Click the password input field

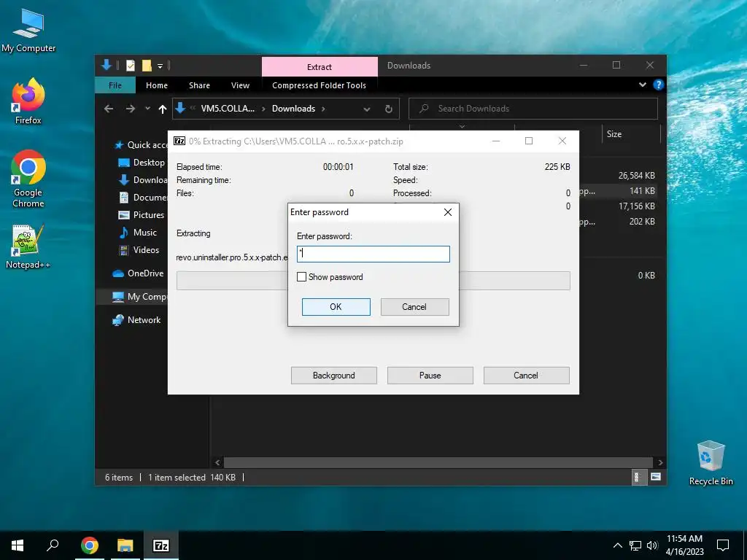click(x=373, y=254)
